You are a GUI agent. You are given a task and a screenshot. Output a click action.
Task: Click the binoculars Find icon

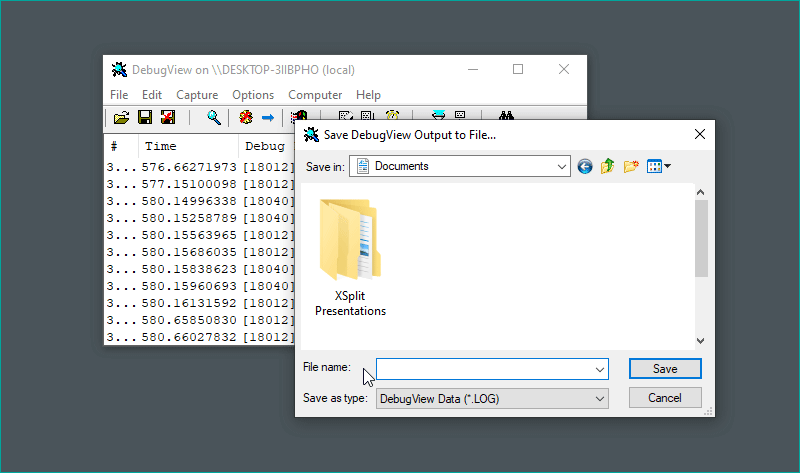[x=506, y=115]
